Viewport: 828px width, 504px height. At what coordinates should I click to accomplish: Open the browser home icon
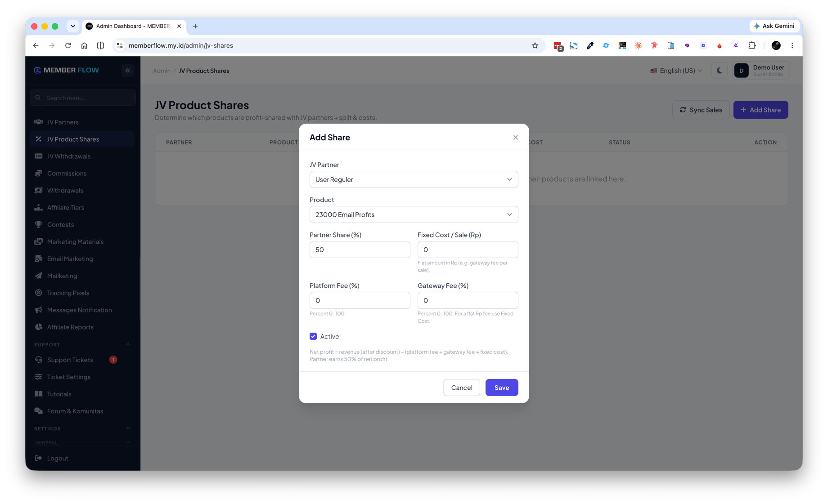[x=84, y=45]
